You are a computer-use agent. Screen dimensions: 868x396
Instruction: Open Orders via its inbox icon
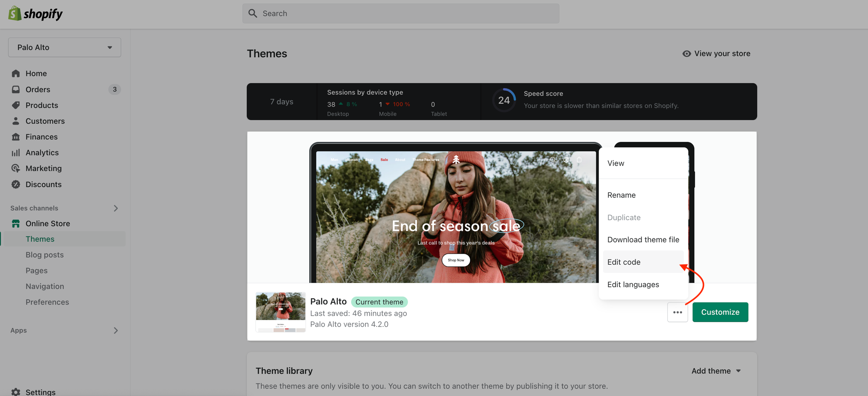pyautogui.click(x=15, y=89)
